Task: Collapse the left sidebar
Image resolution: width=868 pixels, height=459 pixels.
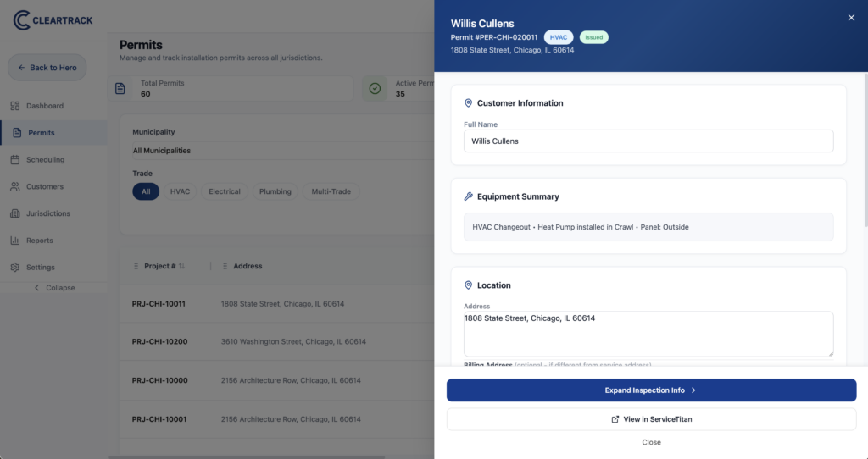Action: pos(53,288)
